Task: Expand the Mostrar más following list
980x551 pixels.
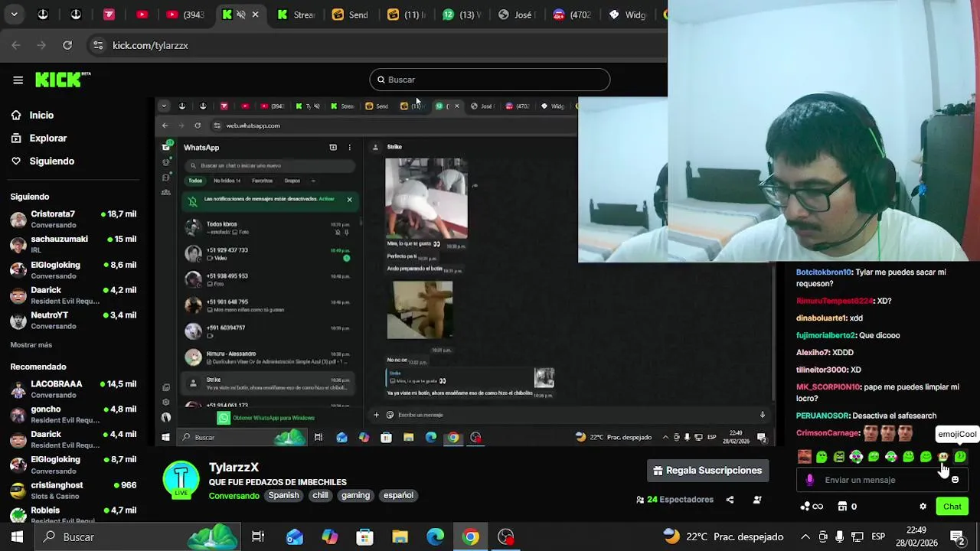Action: [31, 345]
